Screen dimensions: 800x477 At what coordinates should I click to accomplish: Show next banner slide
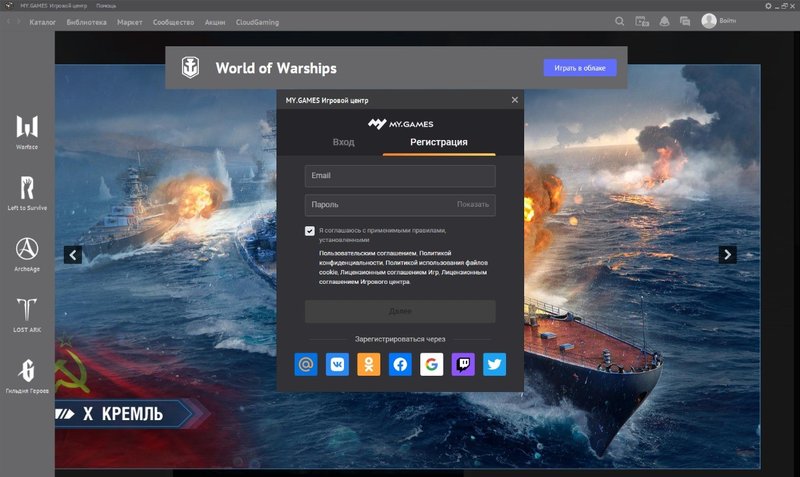[728, 255]
